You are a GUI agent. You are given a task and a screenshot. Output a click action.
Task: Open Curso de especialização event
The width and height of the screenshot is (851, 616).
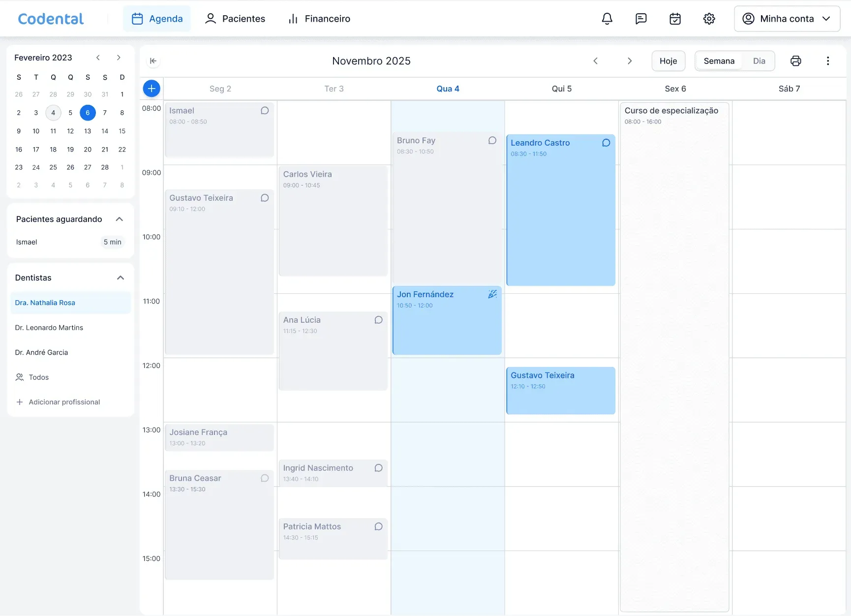coord(674,357)
